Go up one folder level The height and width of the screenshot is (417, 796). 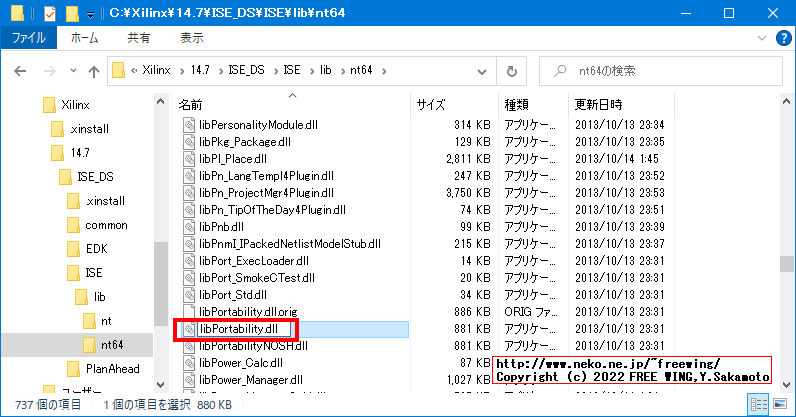[93, 71]
